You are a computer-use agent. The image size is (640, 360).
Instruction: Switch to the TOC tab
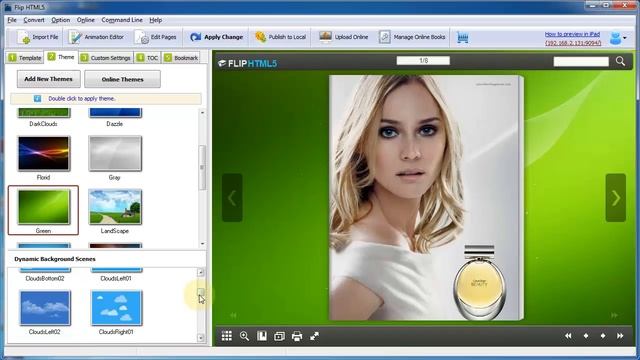pos(148,58)
